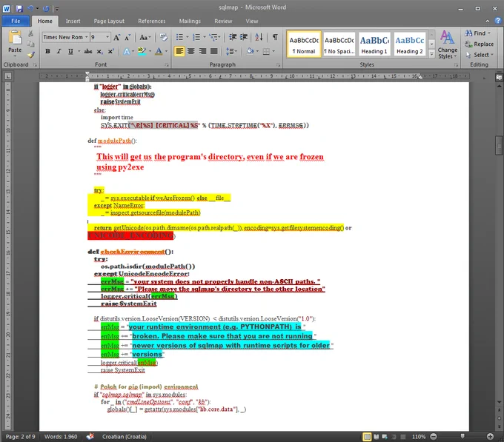504x442 pixels.
Task: Switch to Print Layout view
Action: point(367,437)
